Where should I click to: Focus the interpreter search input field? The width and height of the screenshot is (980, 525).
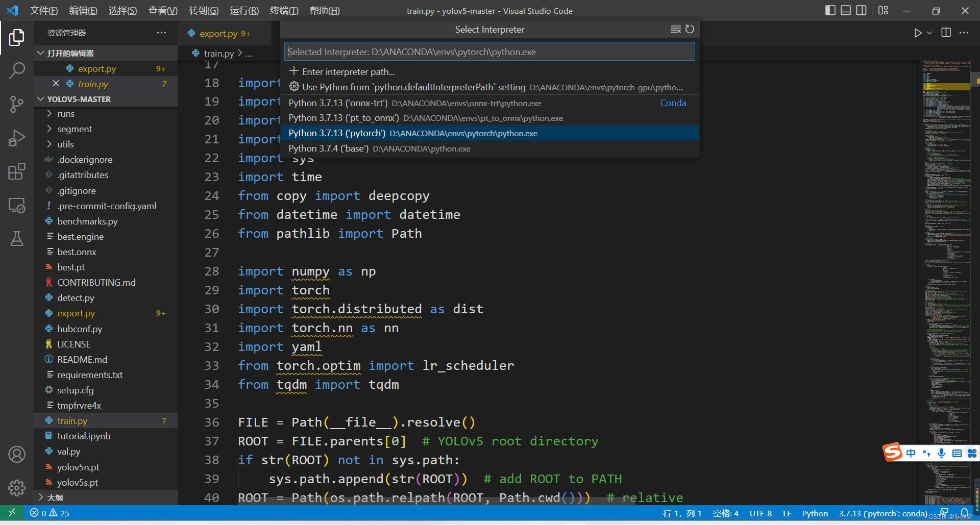tap(489, 52)
